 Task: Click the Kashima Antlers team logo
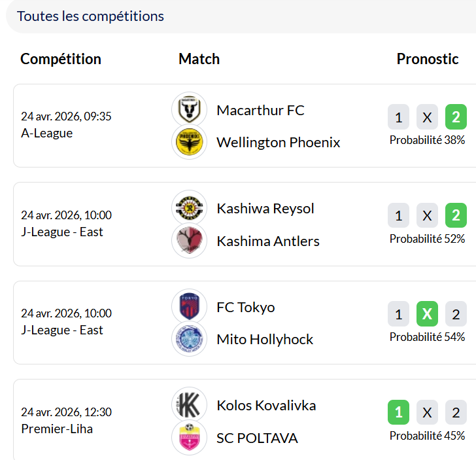[x=189, y=241]
